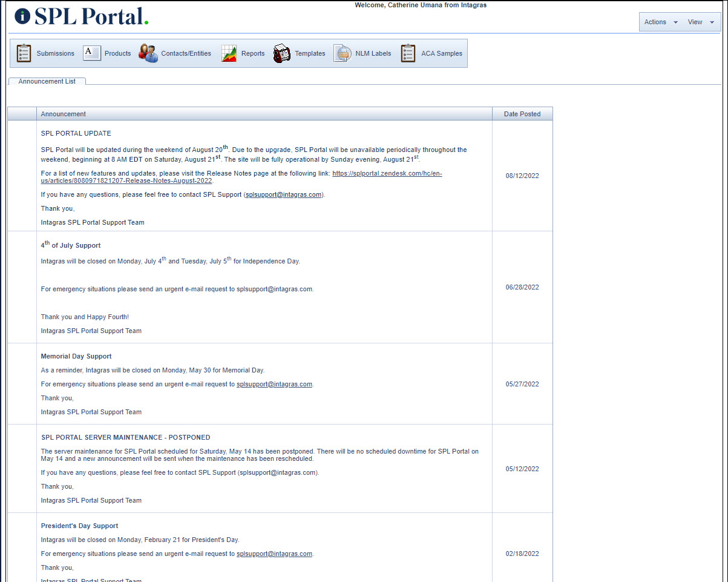Click the August 20th update paragraph

254,154
